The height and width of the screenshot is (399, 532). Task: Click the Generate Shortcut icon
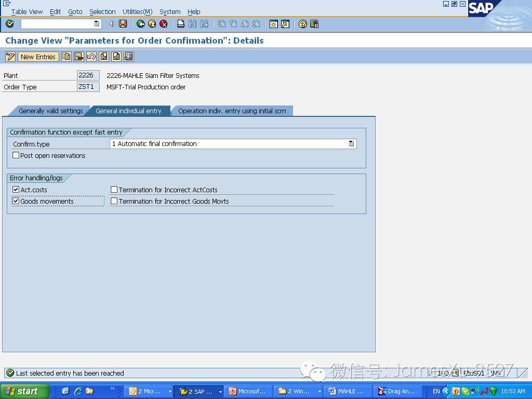pyautogui.click(x=285, y=24)
